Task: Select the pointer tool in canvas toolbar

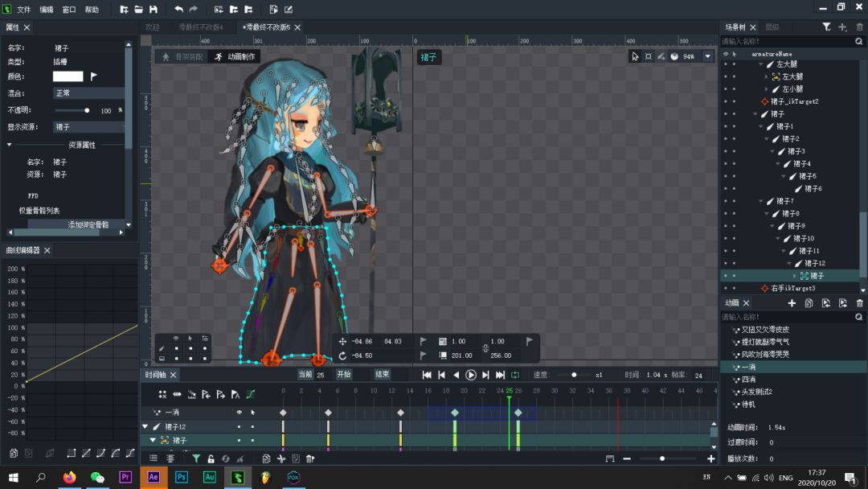Action: coord(635,56)
